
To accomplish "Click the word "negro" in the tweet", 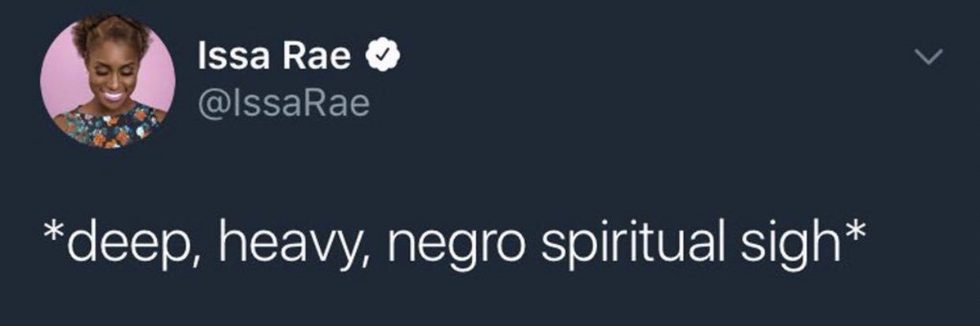I will tap(456, 244).
